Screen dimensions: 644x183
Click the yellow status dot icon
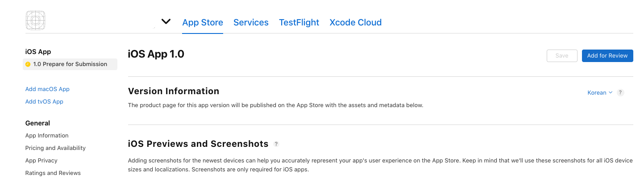[x=28, y=64]
